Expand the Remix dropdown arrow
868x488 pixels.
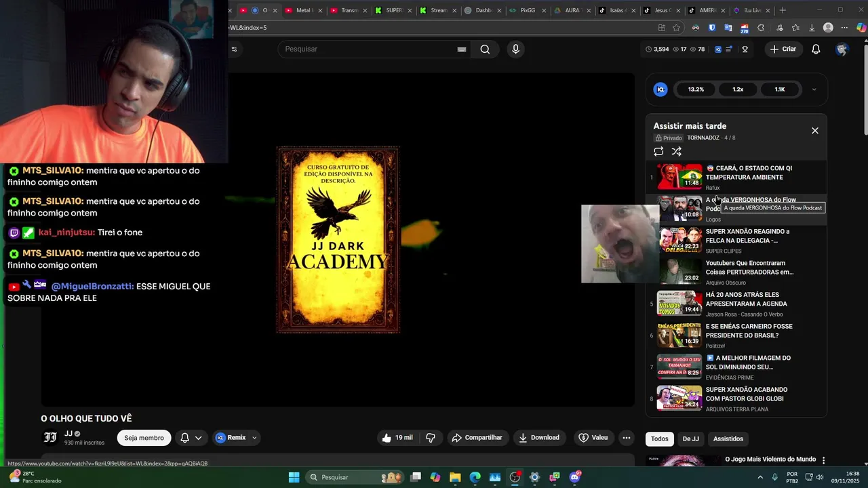pyautogui.click(x=254, y=438)
